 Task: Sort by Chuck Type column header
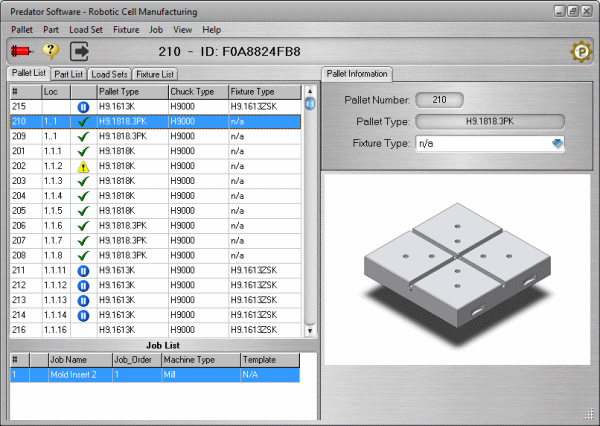[197, 91]
